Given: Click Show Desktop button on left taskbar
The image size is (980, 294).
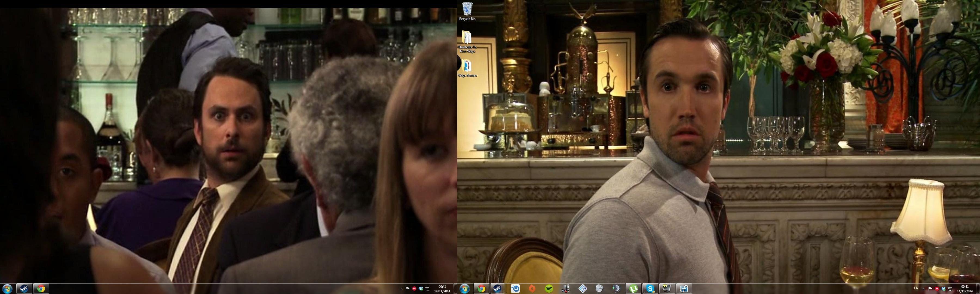Looking at the screenshot, I should [x=455, y=289].
